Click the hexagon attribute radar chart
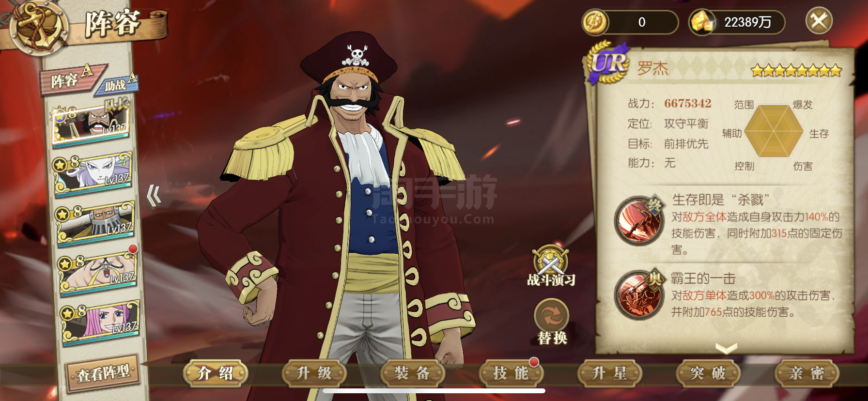868x401 pixels. coord(774,131)
